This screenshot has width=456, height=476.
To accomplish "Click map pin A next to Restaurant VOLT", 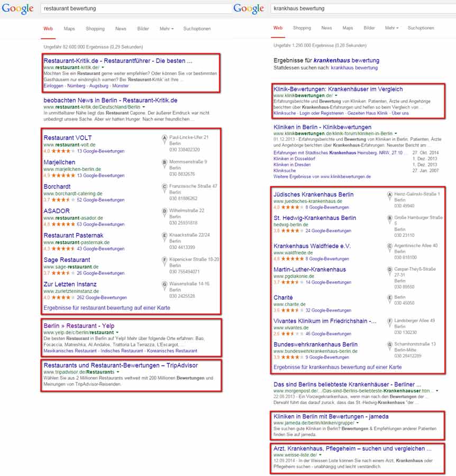I will 165,139.
